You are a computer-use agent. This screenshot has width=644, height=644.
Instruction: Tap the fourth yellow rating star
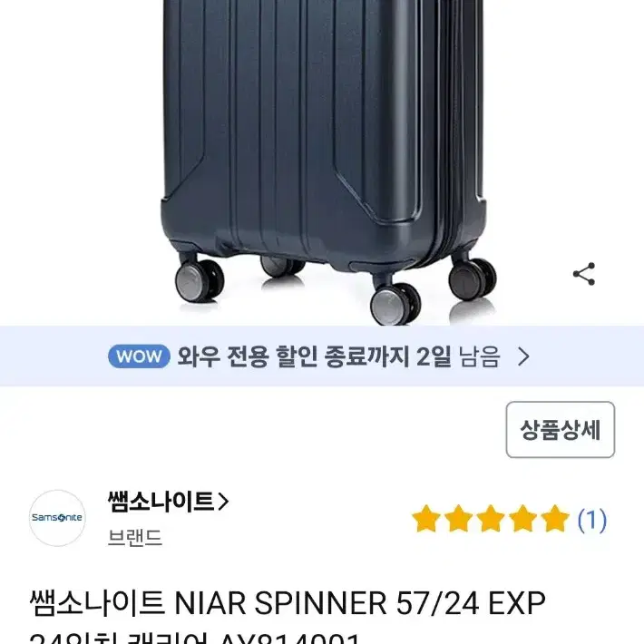tap(522, 519)
